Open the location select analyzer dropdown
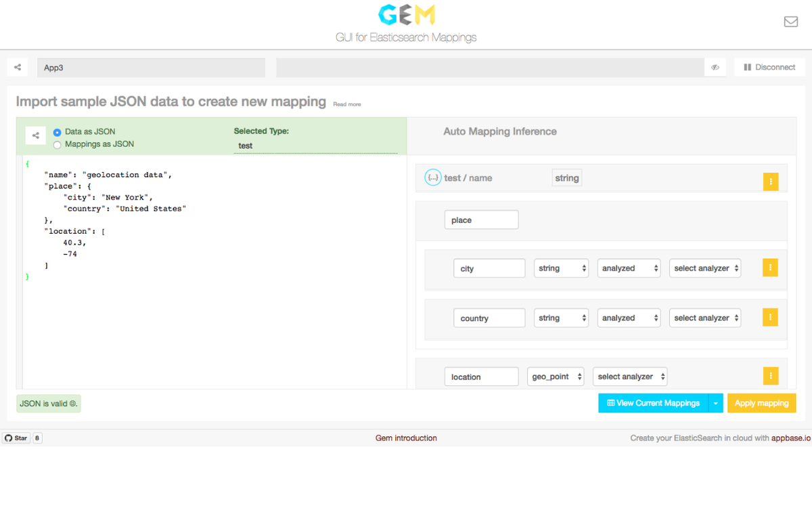 (630, 377)
